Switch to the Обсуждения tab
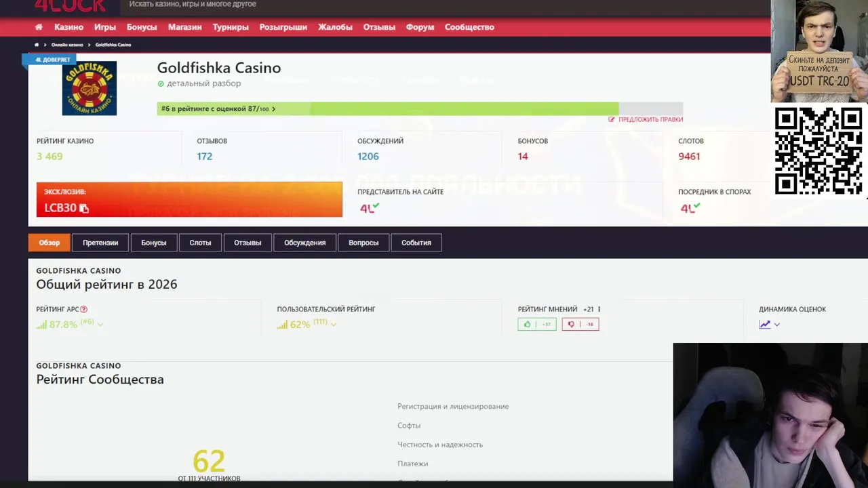 pos(305,243)
